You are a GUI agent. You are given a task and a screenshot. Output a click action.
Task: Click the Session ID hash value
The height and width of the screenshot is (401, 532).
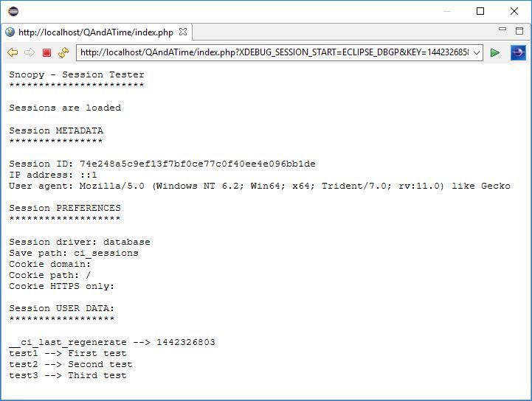coord(198,164)
